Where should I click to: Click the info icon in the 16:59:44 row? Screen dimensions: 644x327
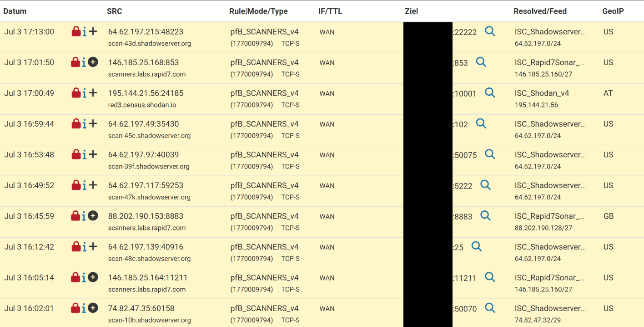(84, 124)
